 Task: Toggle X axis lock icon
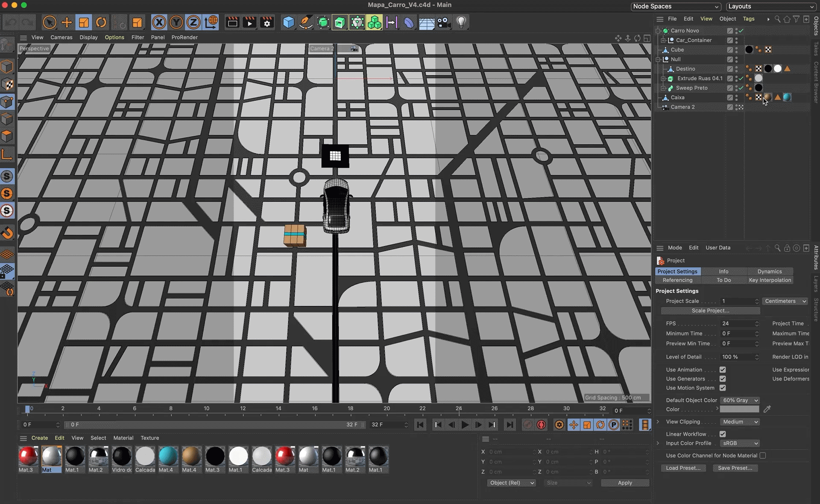(x=159, y=22)
